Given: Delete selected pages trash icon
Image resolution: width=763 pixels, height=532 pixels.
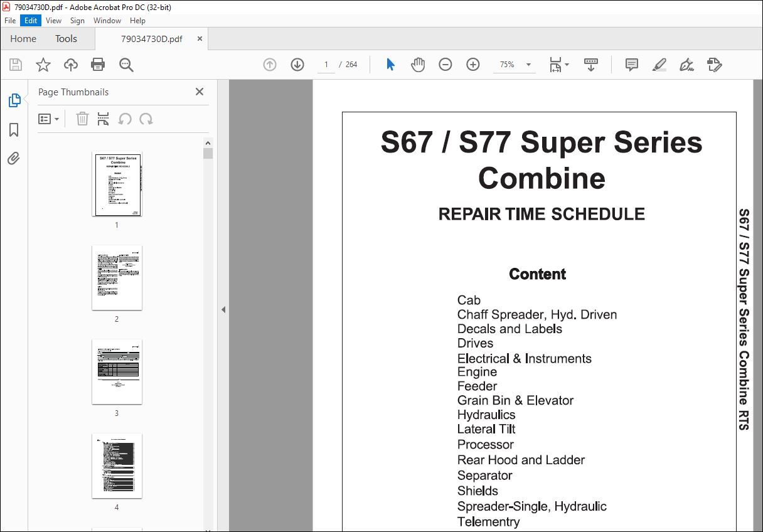Looking at the screenshot, I should tap(82, 119).
